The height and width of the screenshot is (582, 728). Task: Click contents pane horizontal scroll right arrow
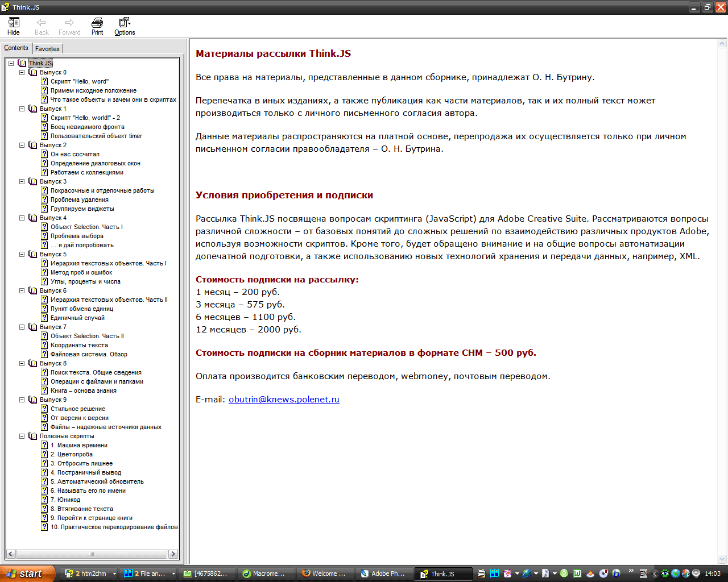tap(173, 554)
